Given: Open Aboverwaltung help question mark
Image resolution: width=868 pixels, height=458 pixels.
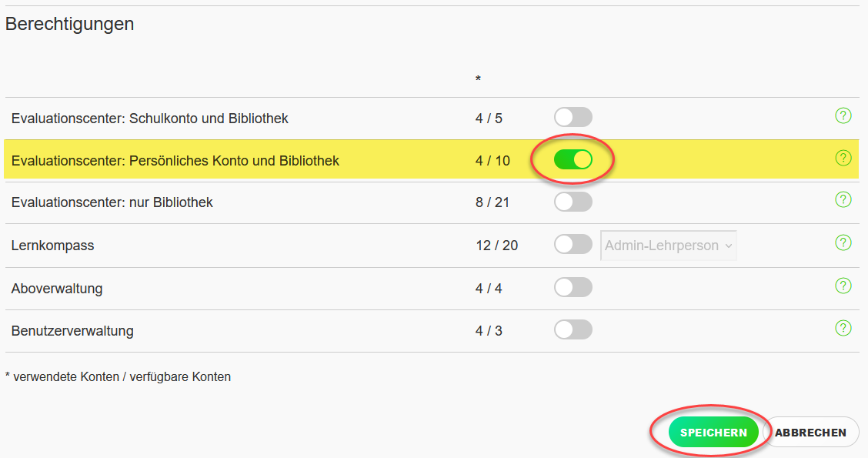Looking at the screenshot, I should [843, 286].
